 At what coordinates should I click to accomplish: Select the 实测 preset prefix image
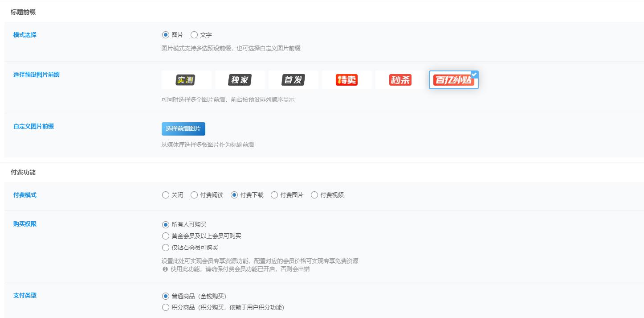[x=186, y=80]
